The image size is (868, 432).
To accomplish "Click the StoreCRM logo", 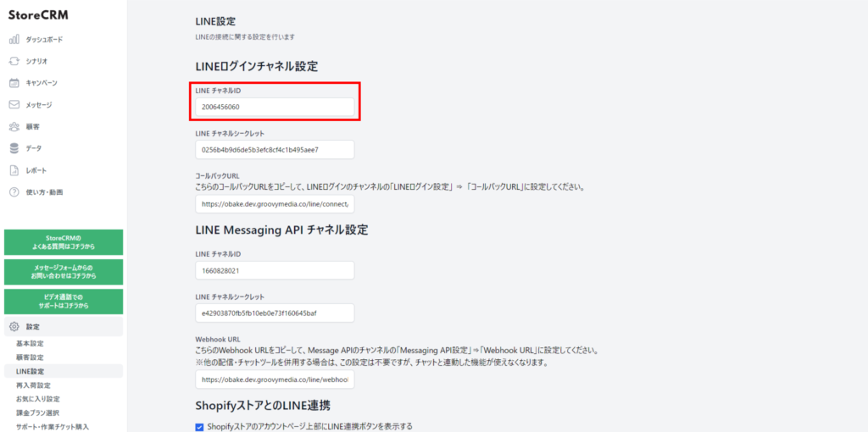I will 38,15.
